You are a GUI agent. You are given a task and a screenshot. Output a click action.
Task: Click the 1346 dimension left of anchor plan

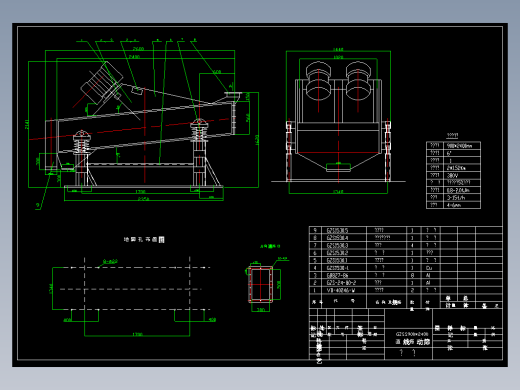(51, 289)
